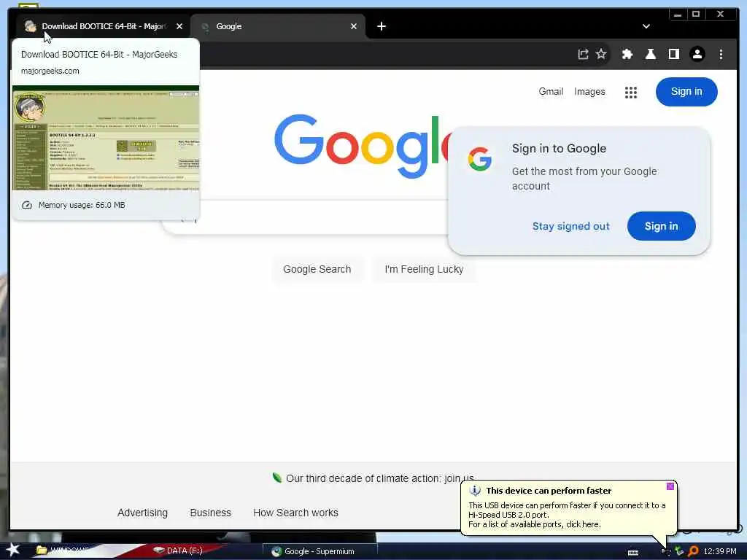Screen dimensions: 747x560
Task: Open the Google apps grid
Action: coord(631,92)
